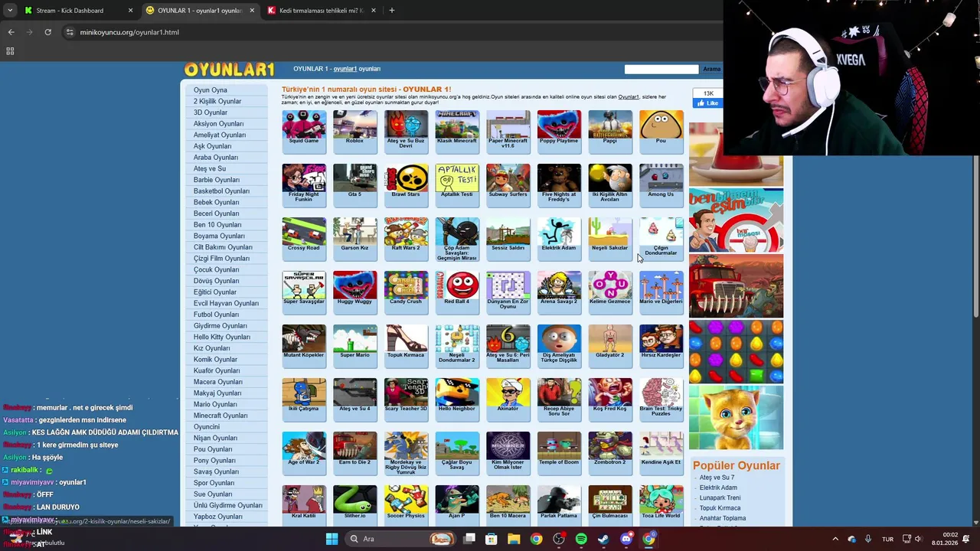Open the Talking Ginger cat ad thumbnail
The image size is (980, 551).
(x=736, y=417)
